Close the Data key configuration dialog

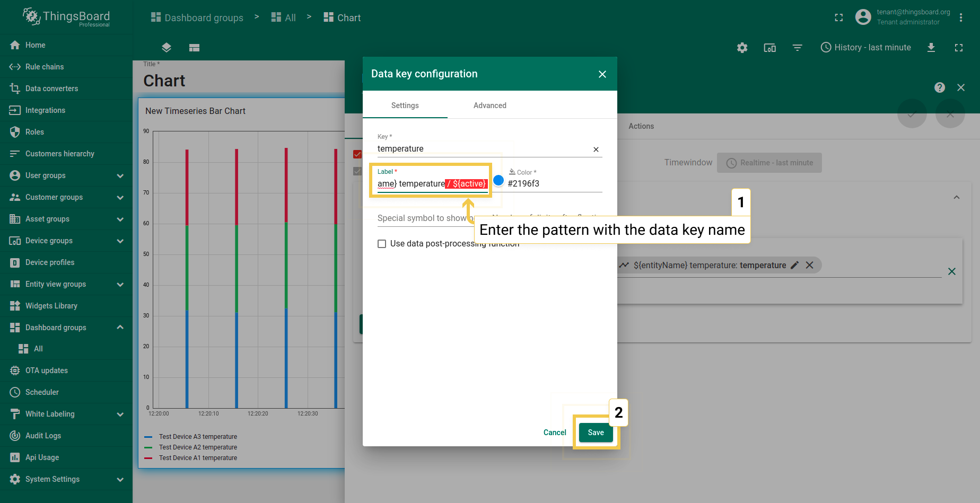pos(602,74)
